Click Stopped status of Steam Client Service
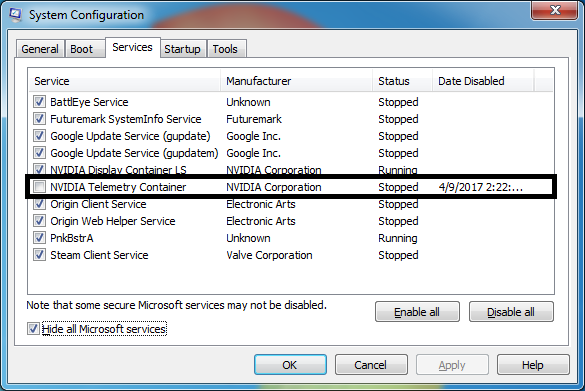Viewport: 585px width, 391px height. pos(398,255)
